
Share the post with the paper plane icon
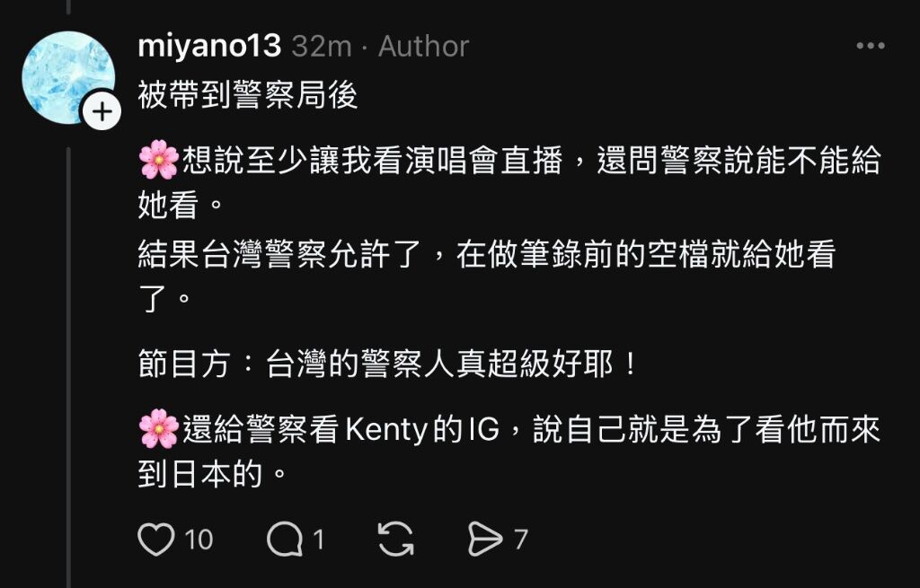coord(485,540)
